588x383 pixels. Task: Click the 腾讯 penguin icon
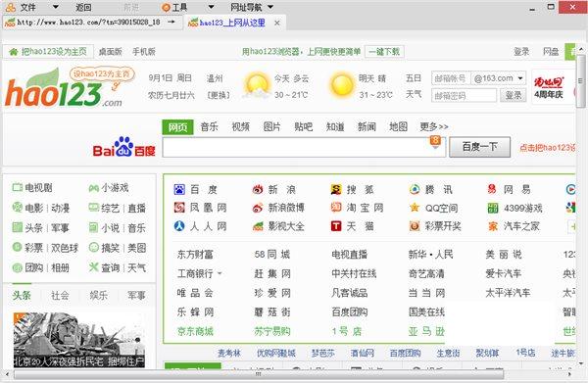coord(415,189)
